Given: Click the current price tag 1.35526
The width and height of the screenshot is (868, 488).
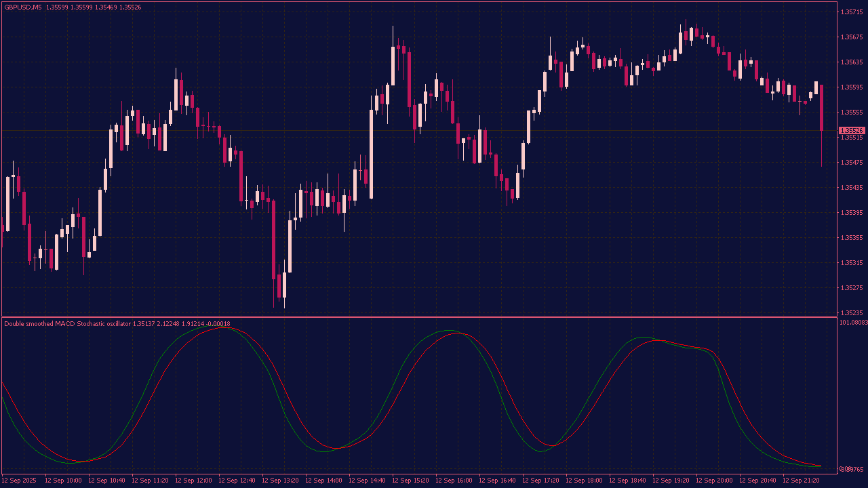Looking at the screenshot, I should pyautogui.click(x=852, y=130).
